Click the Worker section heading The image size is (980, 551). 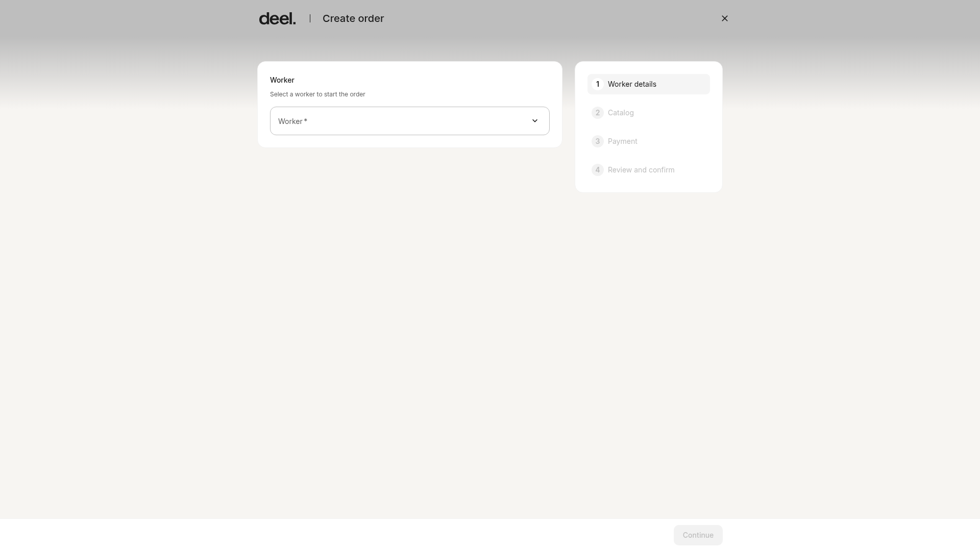(282, 80)
